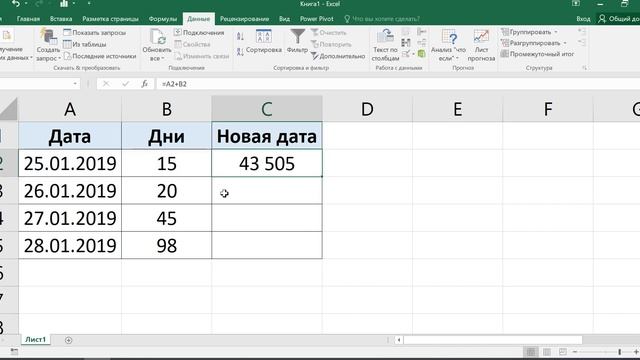Image resolution: width=640 pixels, height=360 pixels.
Task: Open the Сортировка dialog icon
Action: pyautogui.click(x=264, y=37)
